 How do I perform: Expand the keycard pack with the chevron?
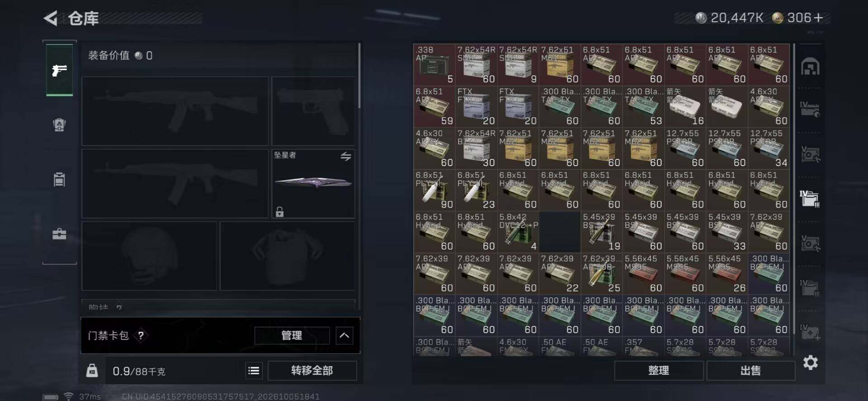[344, 335]
